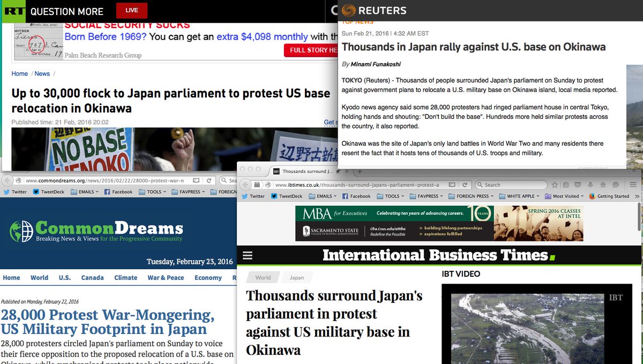
Task: Open the Home breadcrumb on RT
Action: 20,74
